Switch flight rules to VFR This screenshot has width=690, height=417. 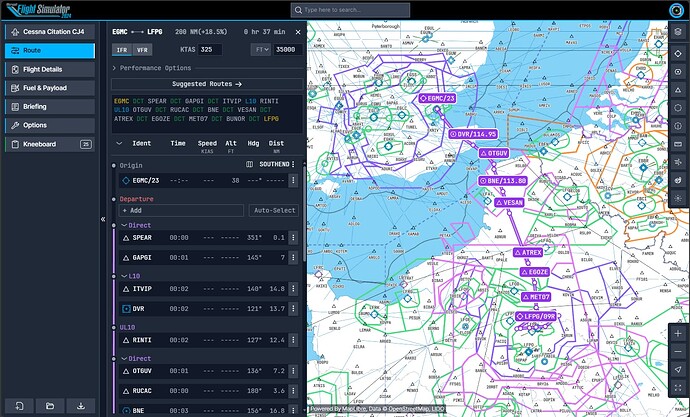pyautogui.click(x=142, y=48)
